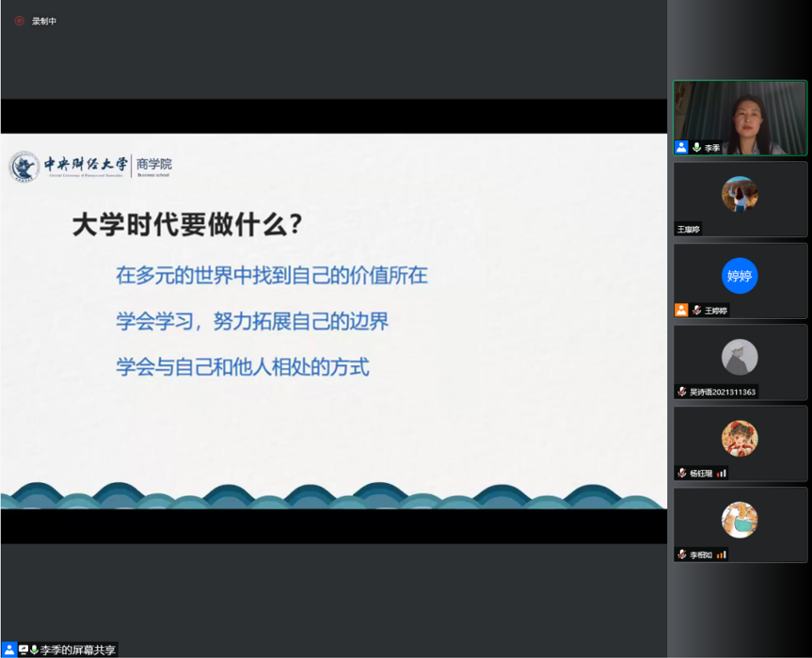812x658 pixels.
Task: Click network signal bars next to 杨钰琨
Action: pyautogui.click(x=722, y=473)
